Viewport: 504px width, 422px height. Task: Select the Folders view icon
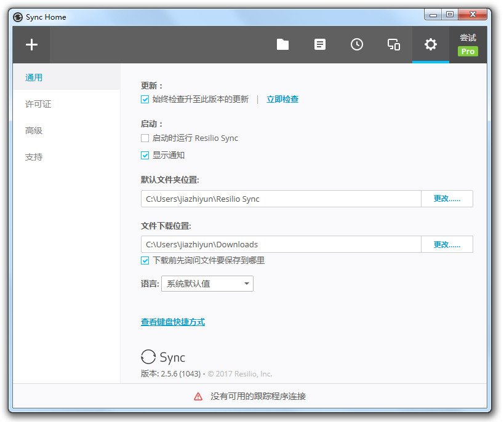(282, 44)
